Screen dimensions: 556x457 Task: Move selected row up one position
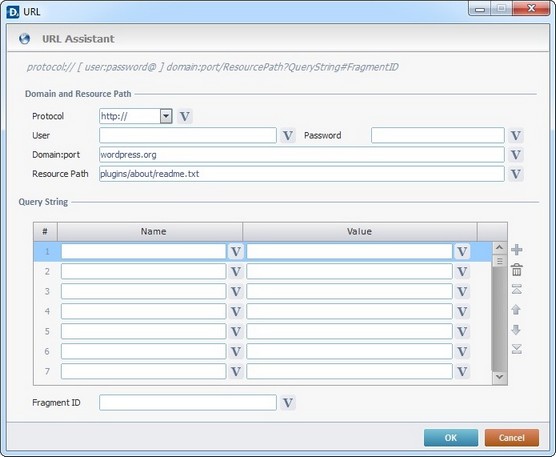(516, 310)
